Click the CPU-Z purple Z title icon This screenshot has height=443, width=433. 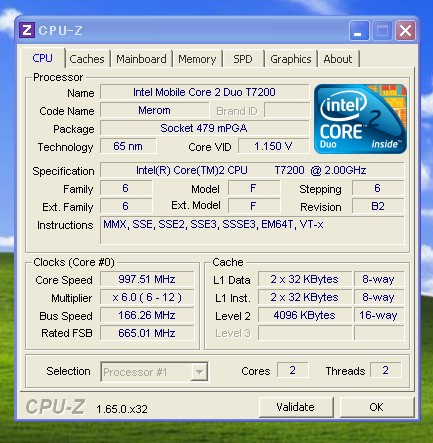(x=27, y=31)
